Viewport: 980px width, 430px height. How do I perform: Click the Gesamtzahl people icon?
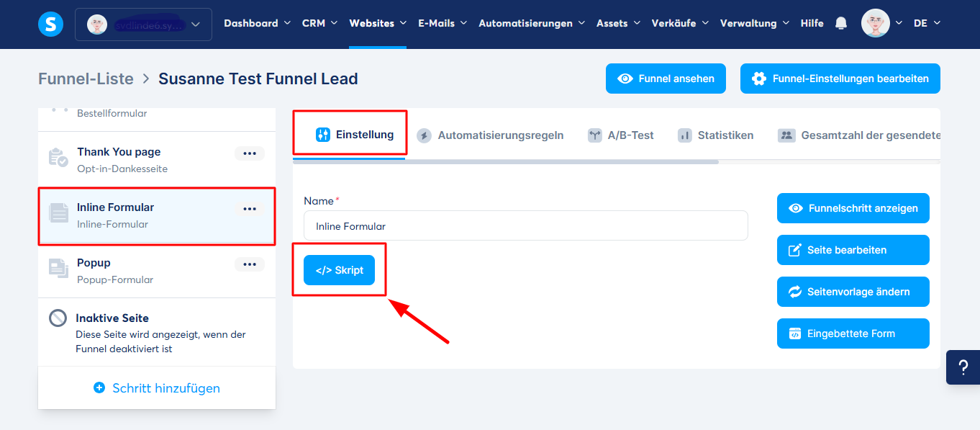786,135
